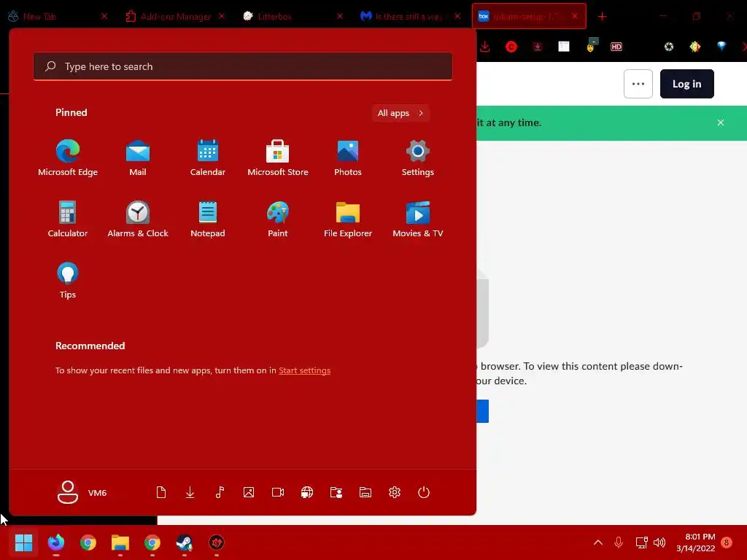
Task: Show hidden system tray icons
Action: 598,542
